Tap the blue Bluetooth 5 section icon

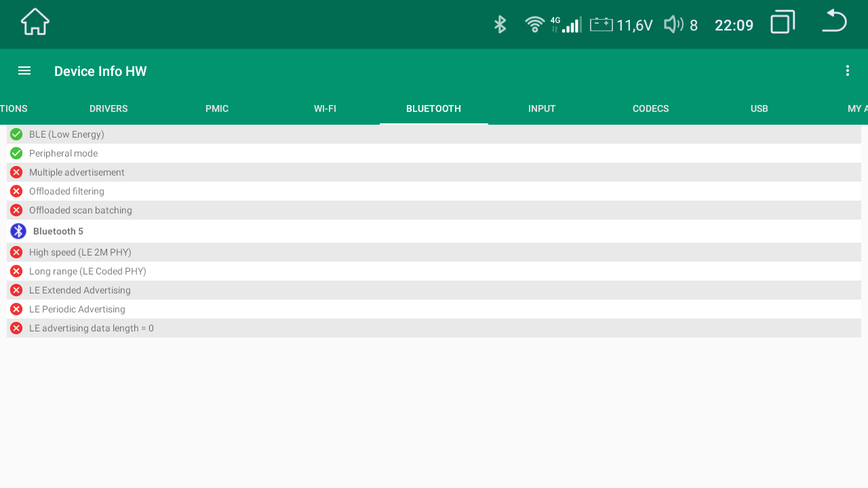click(18, 231)
